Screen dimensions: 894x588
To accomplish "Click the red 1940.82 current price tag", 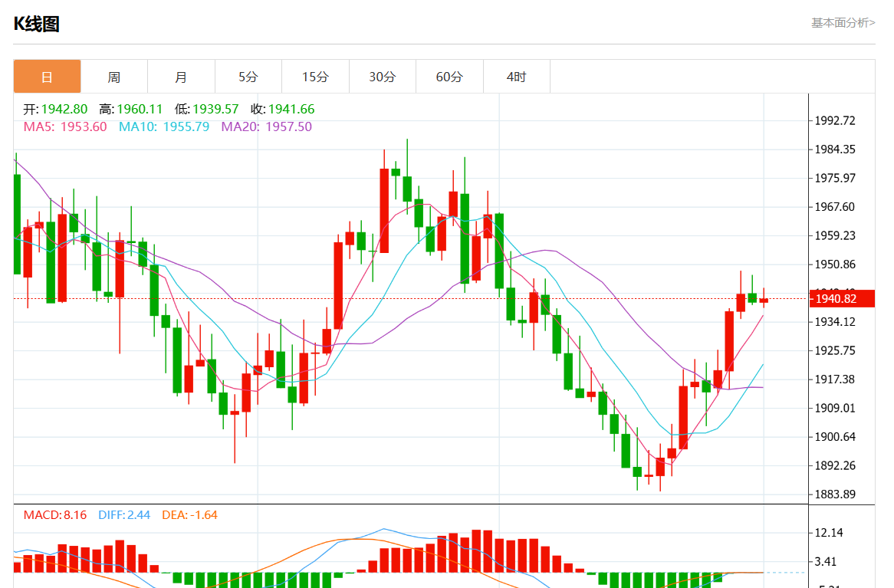I will (842, 299).
